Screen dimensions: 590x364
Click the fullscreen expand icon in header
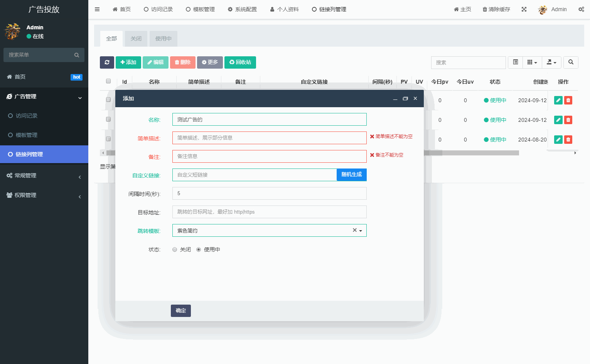(x=524, y=9)
